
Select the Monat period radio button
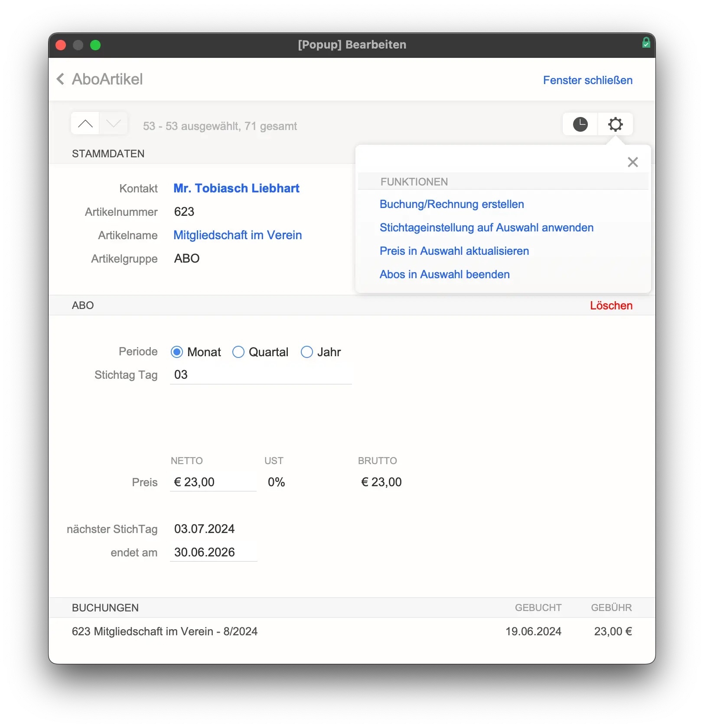[x=177, y=352]
